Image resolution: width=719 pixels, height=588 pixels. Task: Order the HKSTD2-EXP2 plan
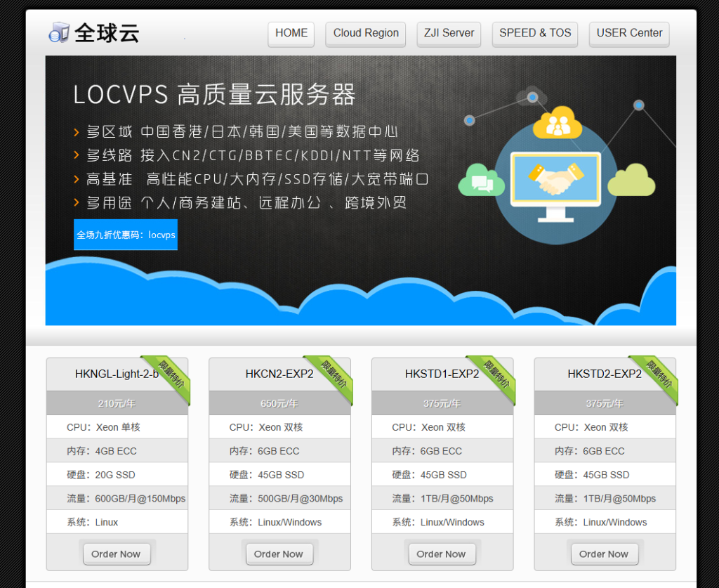604,554
